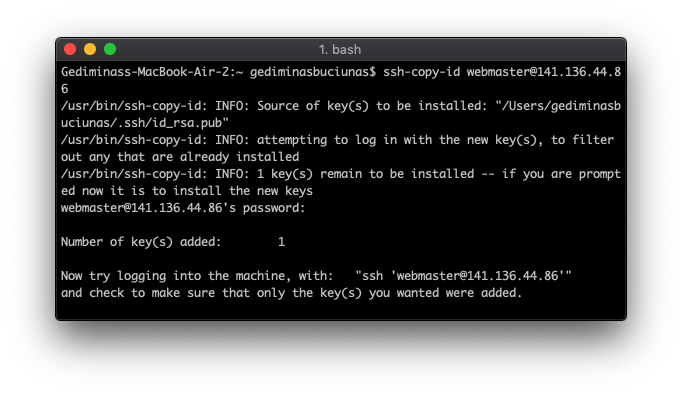Click the "out any that are already installed" line
The image size is (682, 394).
180,157
